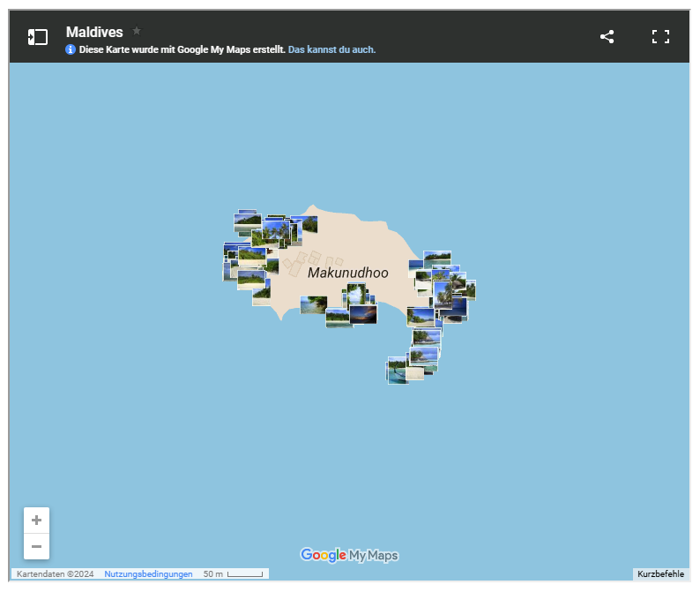Image resolution: width=700 pixels, height=592 pixels.
Task: Click the blue info icon
Action: [x=71, y=50]
